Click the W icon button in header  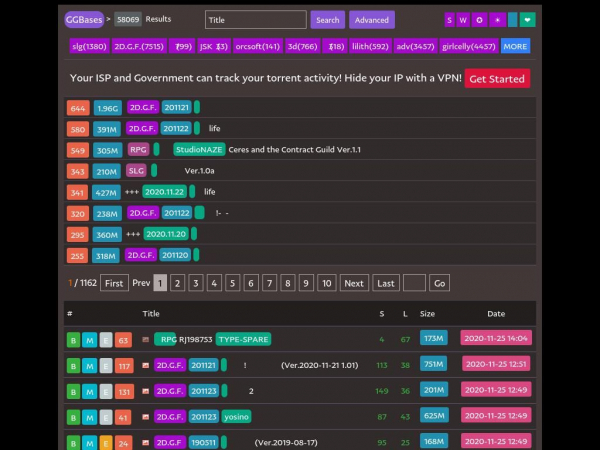pyautogui.click(x=463, y=20)
